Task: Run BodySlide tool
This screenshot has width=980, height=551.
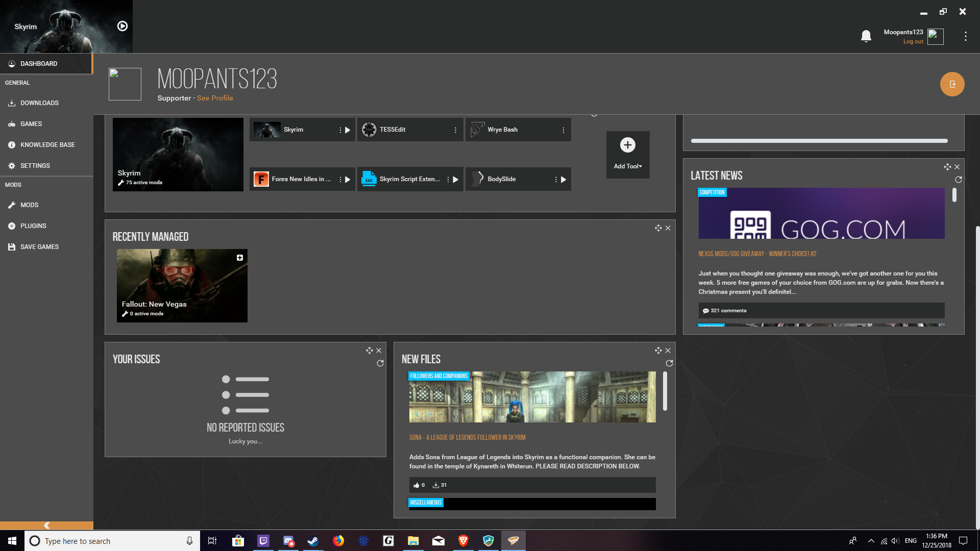Action: pos(563,180)
